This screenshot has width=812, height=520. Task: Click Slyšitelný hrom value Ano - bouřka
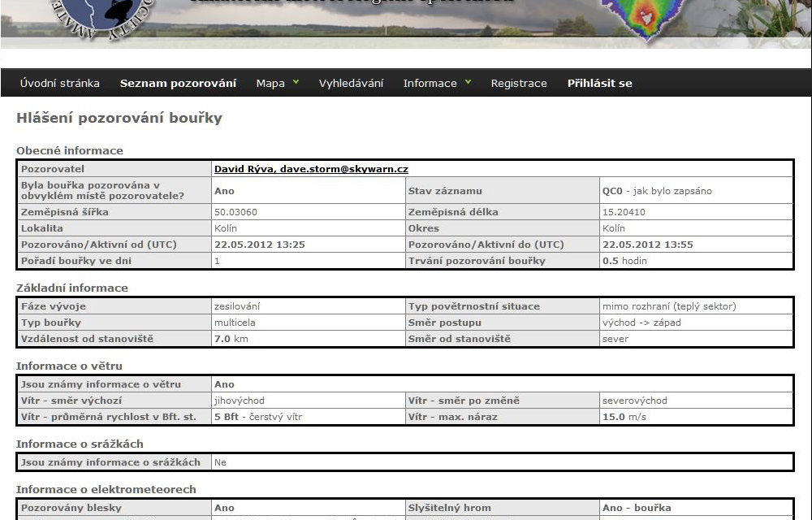pos(637,508)
